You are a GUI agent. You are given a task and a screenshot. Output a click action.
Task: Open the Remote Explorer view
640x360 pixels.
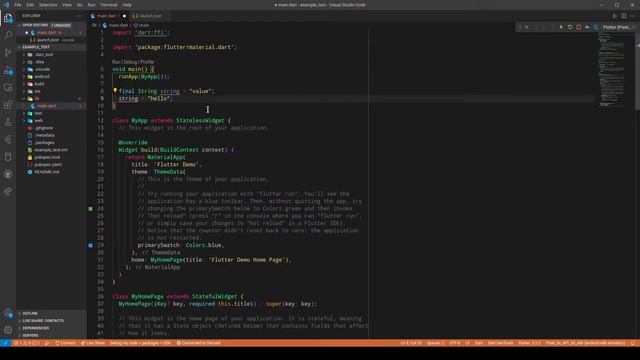(8, 87)
